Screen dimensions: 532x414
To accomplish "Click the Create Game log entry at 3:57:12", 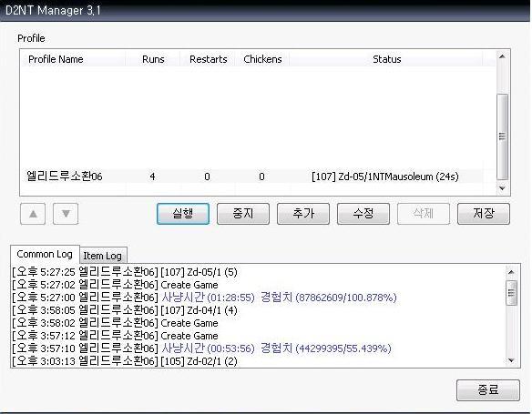I will 115,336.
